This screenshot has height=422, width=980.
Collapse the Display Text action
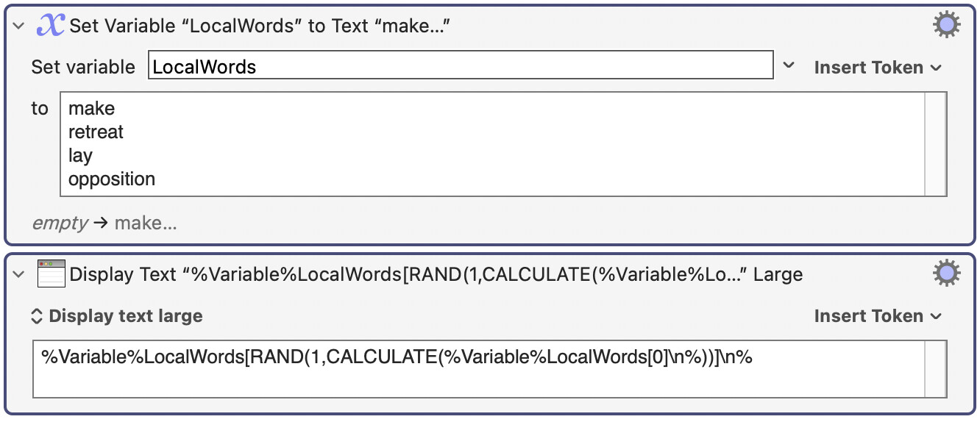pyautogui.click(x=18, y=275)
